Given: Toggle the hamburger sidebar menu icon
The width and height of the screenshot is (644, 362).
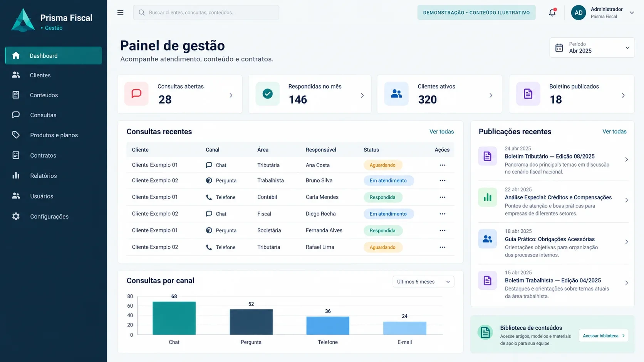Looking at the screenshot, I should tap(120, 13).
